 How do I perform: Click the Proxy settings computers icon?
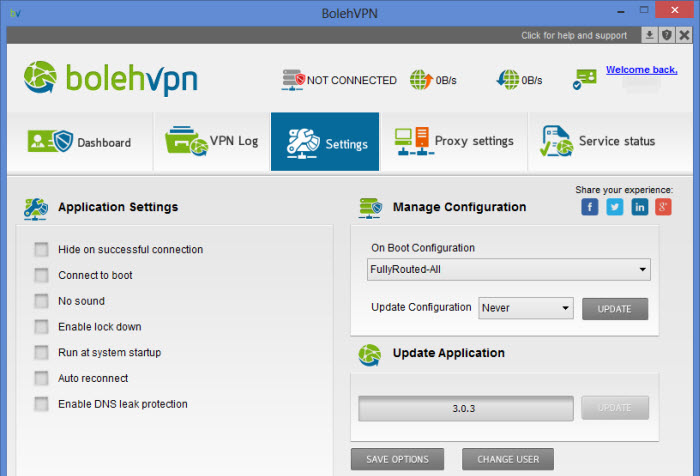414,141
